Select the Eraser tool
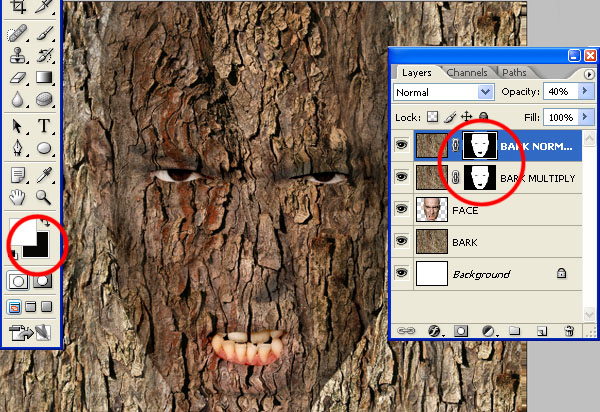This screenshot has height=412, width=600. [19, 78]
